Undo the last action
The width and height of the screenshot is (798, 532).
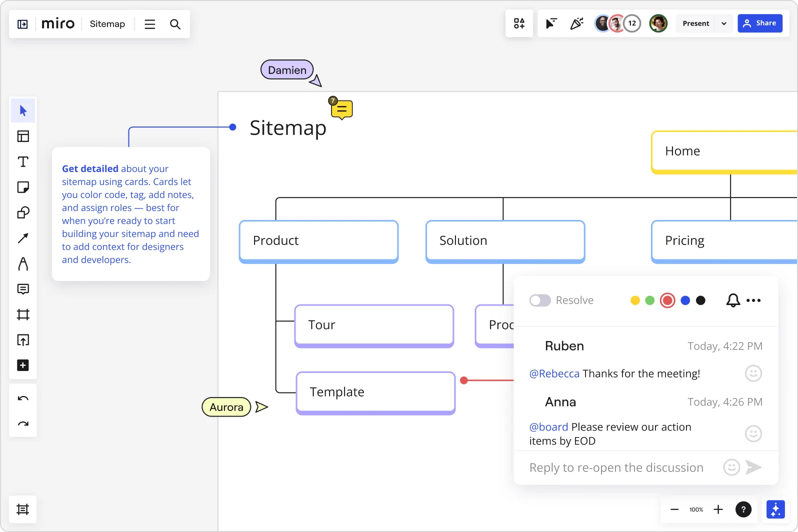23,398
